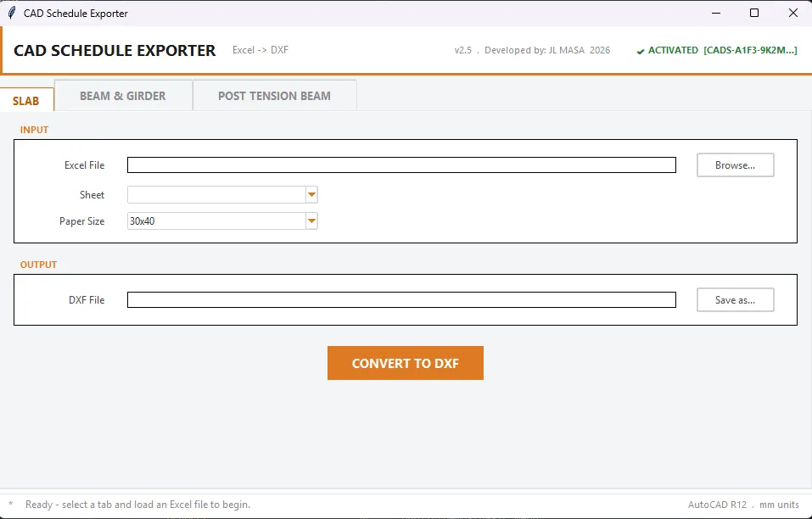The width and height of the screenshot is (812, 519).
Task: Click the asterisk status indicator
Action: coord(10,504)
